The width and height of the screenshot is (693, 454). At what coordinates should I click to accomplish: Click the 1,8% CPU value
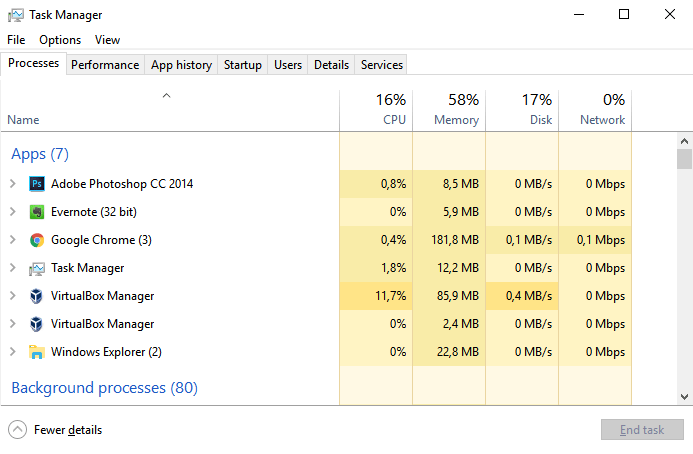pos(393,268)
